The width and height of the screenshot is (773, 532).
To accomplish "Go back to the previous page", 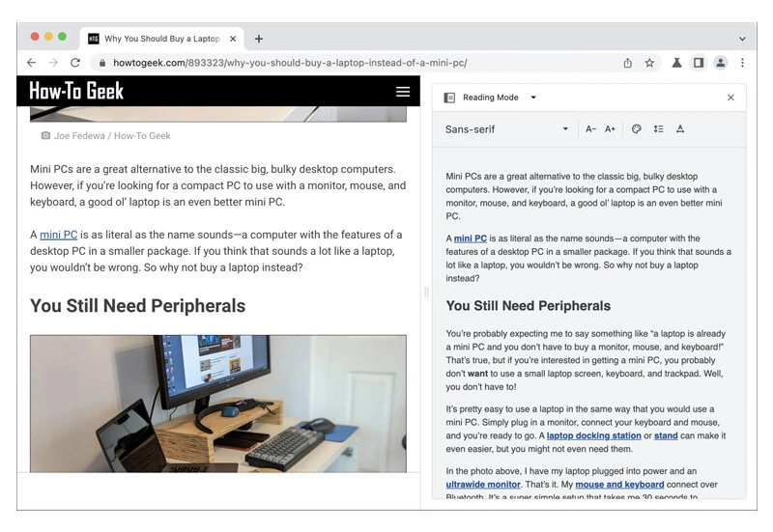I will pyautogui.click(x=32, y=63).
